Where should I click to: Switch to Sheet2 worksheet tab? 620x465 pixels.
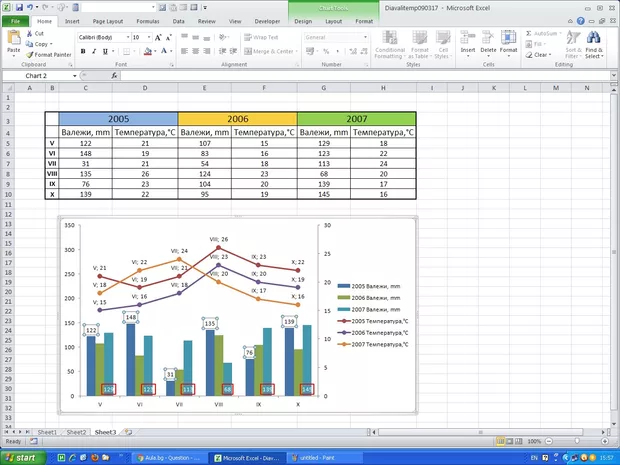pyautogui.click(x=76, y=432)
